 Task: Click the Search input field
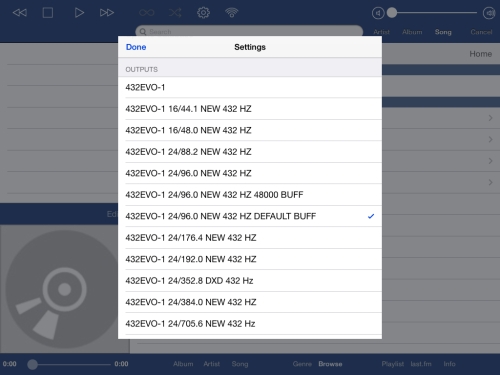(249, 31)
